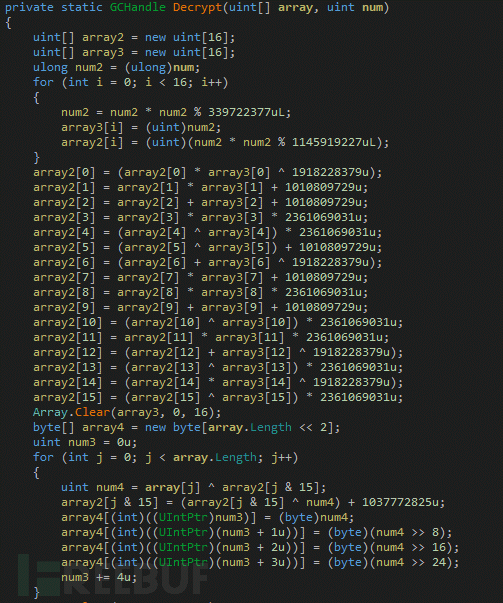Click array4 in the byte array declaration
503x603 pixels.
(103, 427)
